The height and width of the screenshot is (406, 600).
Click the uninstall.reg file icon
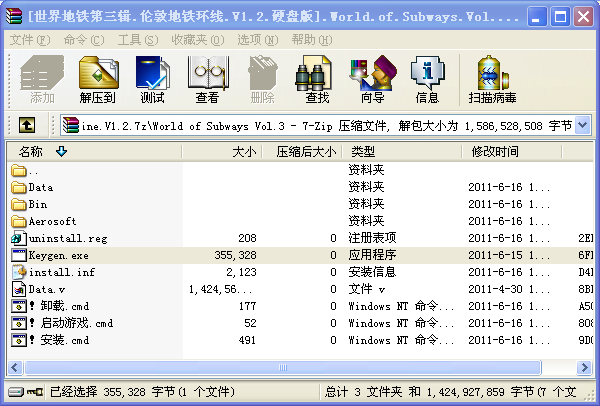pyautogui.click(x=18, y=238)
